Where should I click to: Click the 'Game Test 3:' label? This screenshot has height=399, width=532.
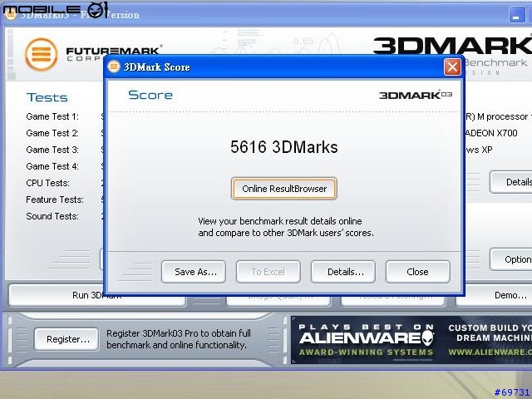point(52,150)
